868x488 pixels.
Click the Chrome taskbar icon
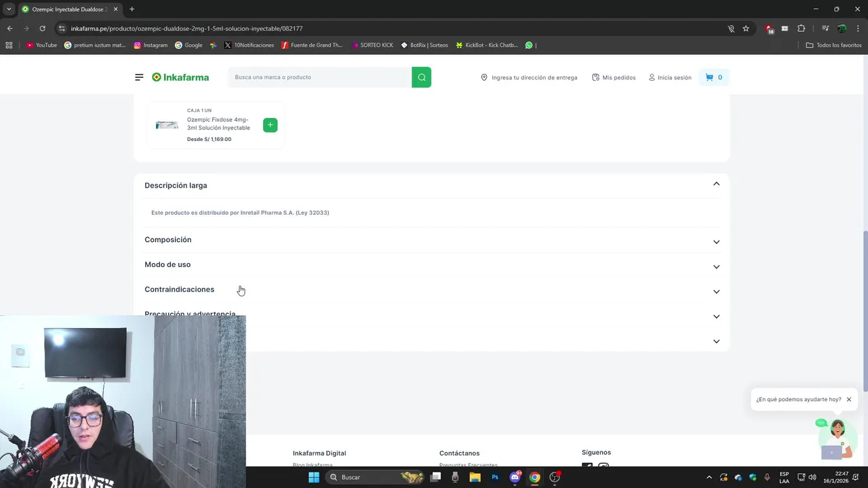tap(534, 477)
